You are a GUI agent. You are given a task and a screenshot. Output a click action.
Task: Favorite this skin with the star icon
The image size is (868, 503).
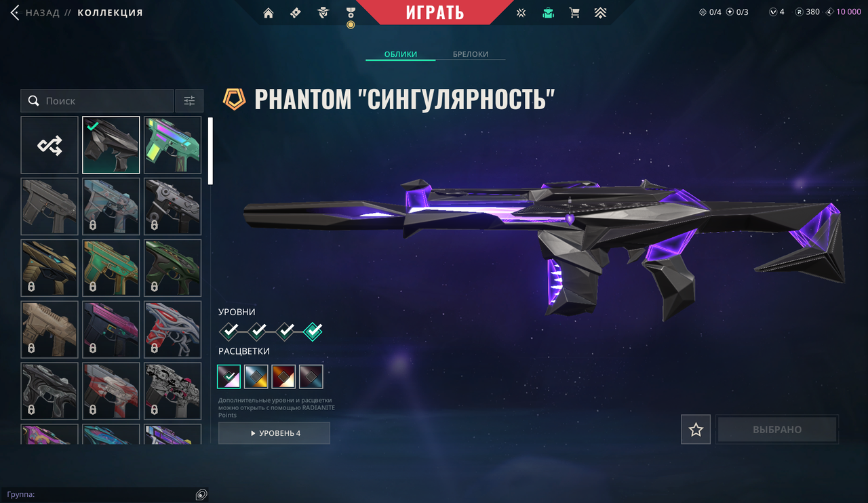696,429
